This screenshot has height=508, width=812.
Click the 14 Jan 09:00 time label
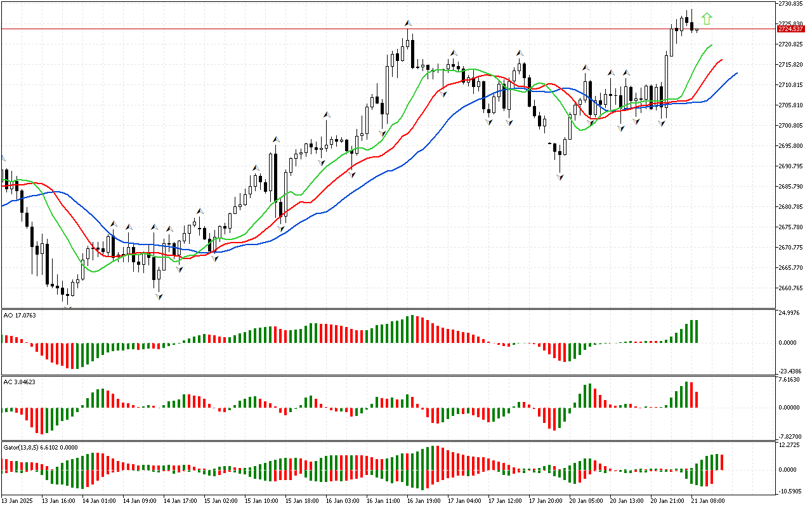(141, 501)
